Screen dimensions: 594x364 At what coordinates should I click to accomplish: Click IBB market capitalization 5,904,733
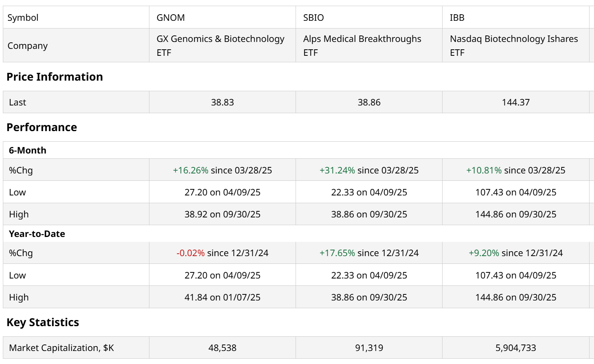tap(515, 348)
